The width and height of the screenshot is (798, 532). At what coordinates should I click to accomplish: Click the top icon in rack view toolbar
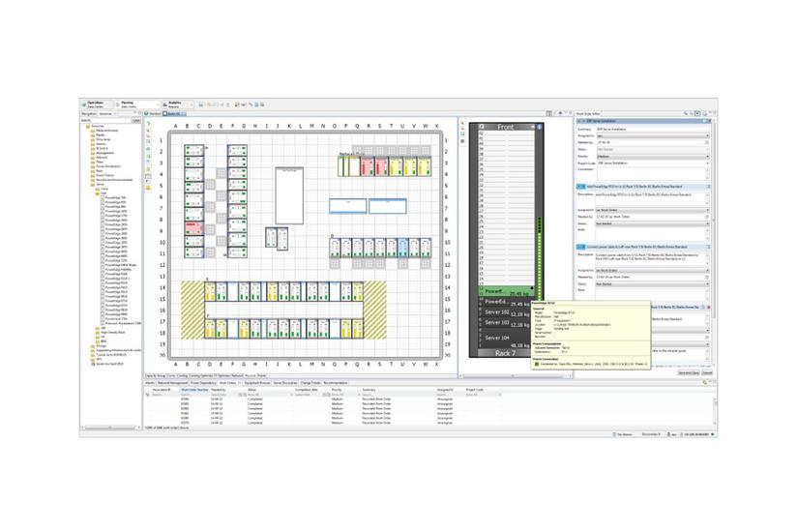462,124
